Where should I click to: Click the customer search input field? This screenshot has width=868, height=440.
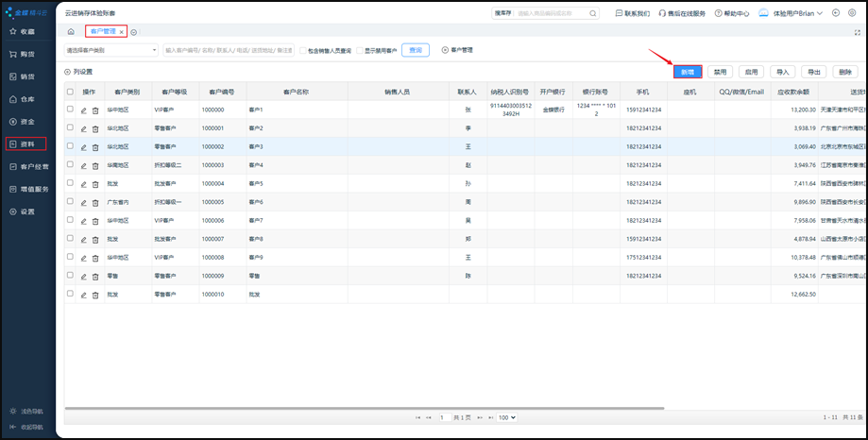coord(229,50)
